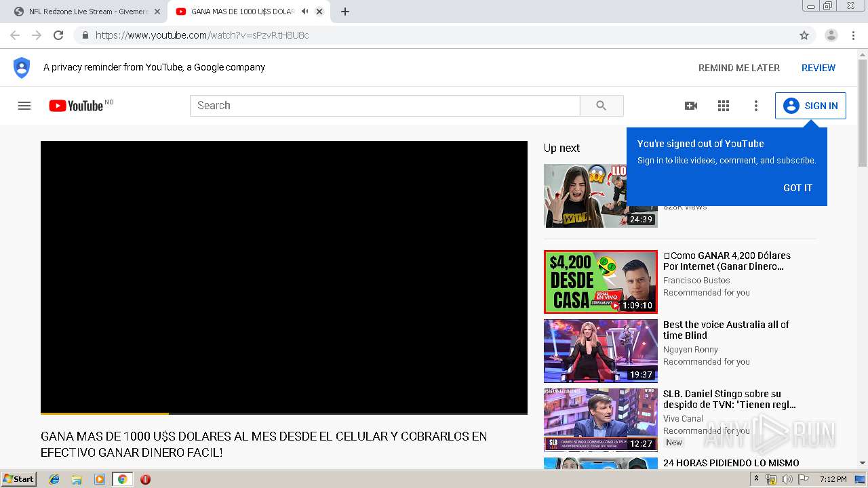Click the SIGN IN button
868x488 pixels.
[x=810, y=106]
